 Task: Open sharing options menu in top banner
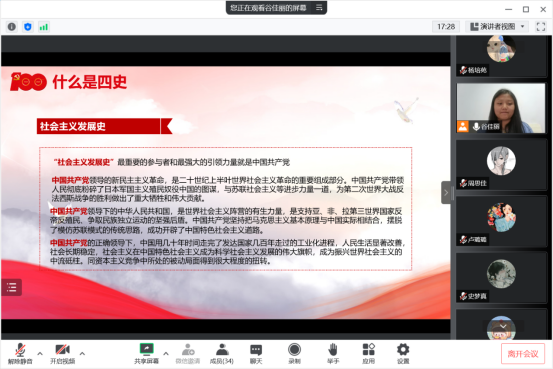tap(319, 7)
